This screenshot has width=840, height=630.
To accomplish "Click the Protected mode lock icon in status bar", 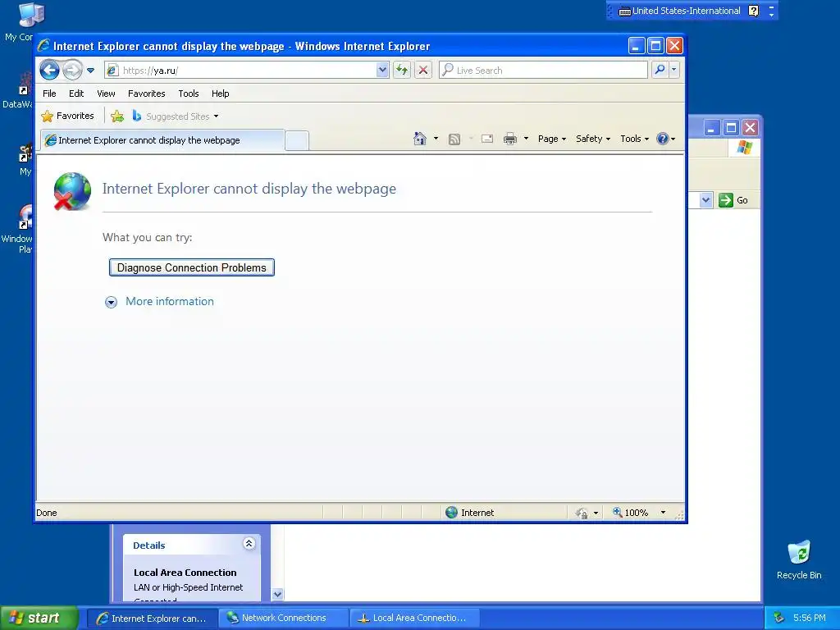I will 582,514.
